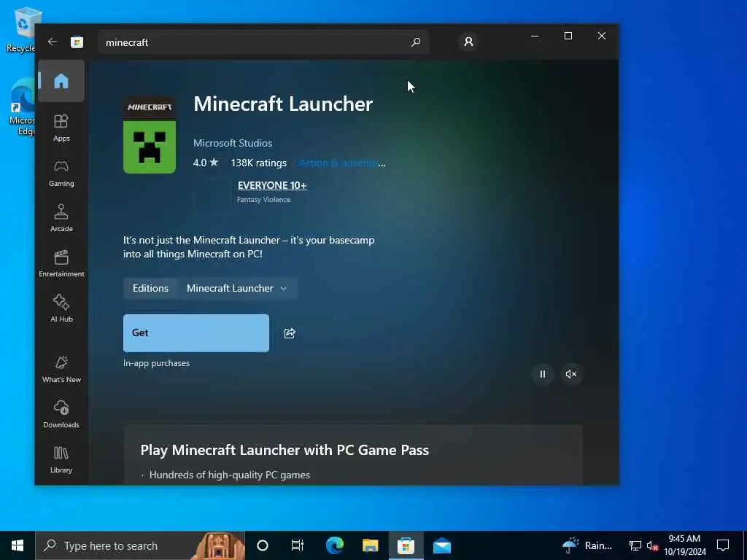Open the clock showing 9:45 AM
The image size is (747, 560).
click(x=684, y=545)
